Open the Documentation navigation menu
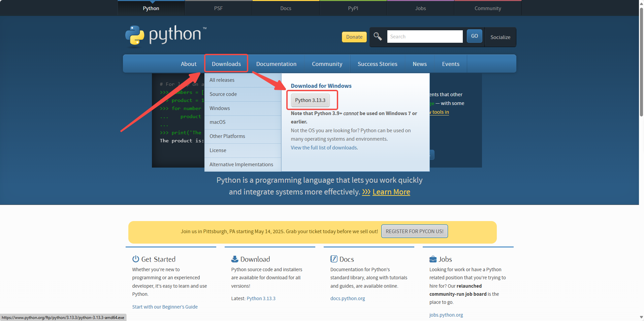This screenshot has width=644, height=321. click(276, 64)
